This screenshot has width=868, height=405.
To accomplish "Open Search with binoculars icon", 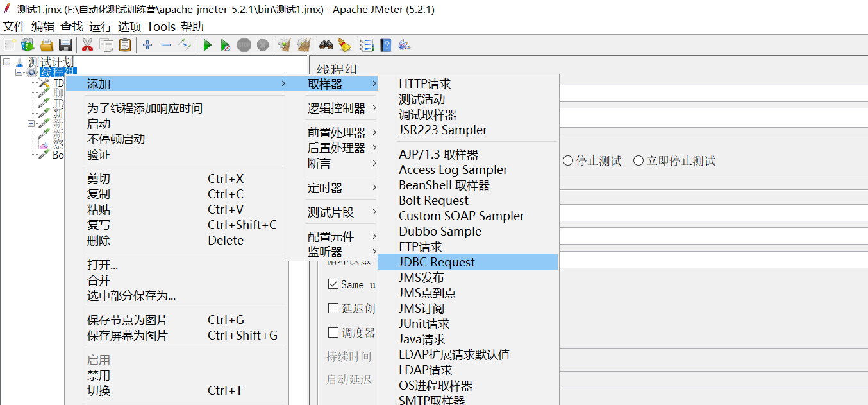I will [x=326, y=45].
